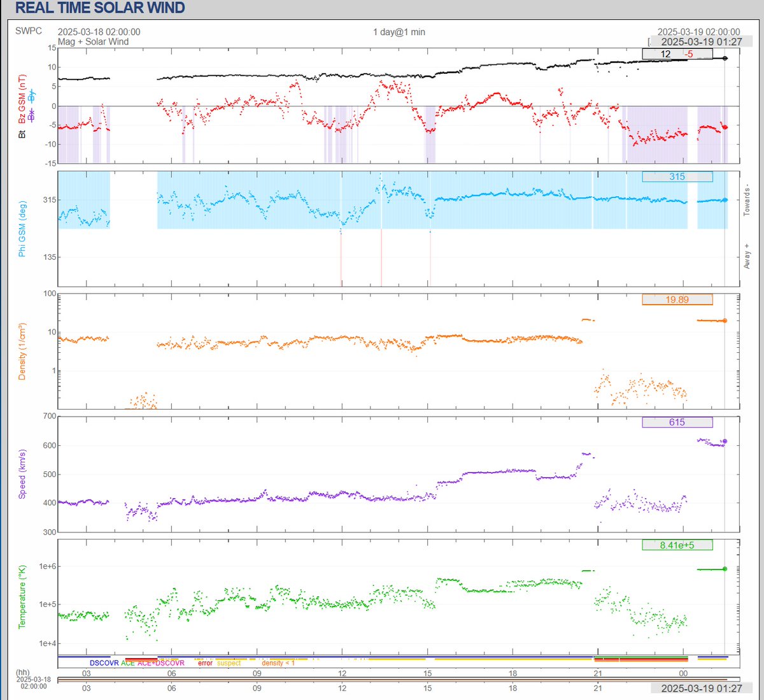
Task: Click the 'Towards -' label beside Phi plot
Action: tap(747, 201)
